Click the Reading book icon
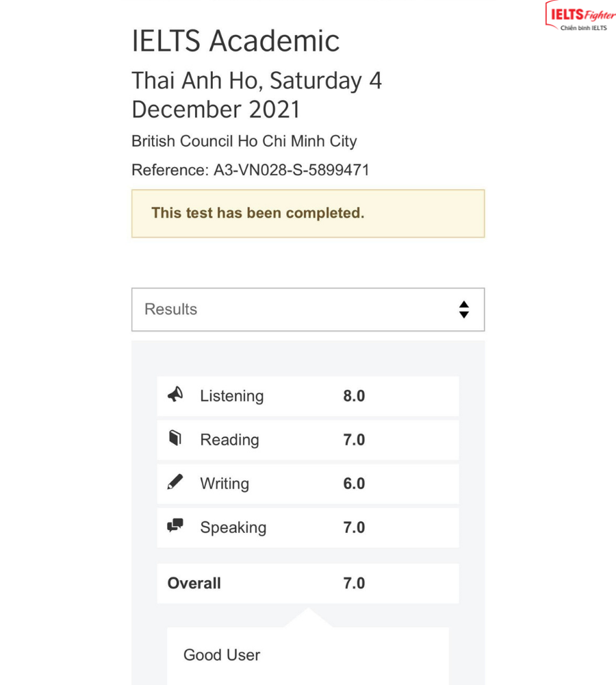616x685 pixels. click(175, 438)
